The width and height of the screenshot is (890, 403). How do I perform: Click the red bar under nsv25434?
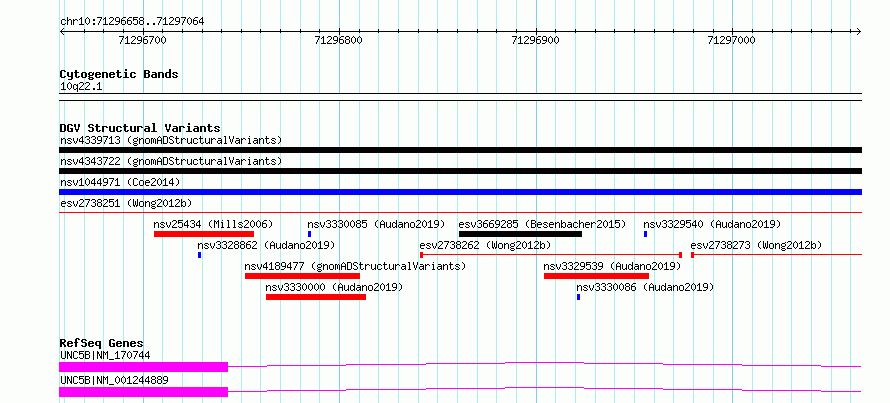[204, 234]
